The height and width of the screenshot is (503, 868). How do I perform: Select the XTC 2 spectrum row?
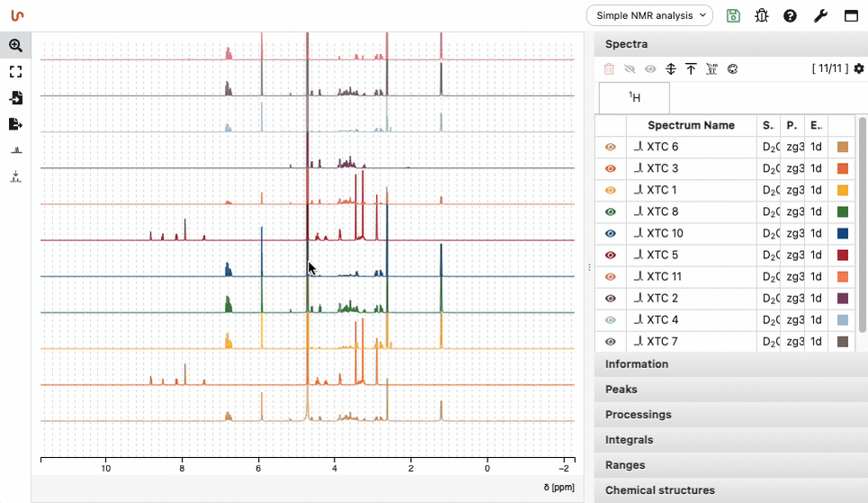[x=690, y=298]
